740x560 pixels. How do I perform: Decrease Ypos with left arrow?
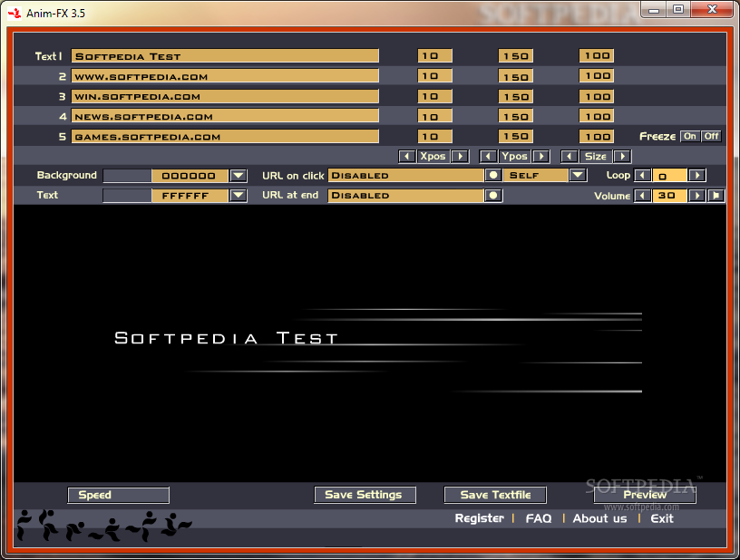(488, 157)
